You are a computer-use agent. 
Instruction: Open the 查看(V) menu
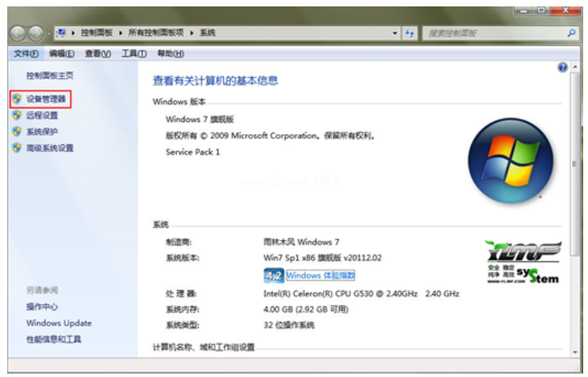coord(98,54)
